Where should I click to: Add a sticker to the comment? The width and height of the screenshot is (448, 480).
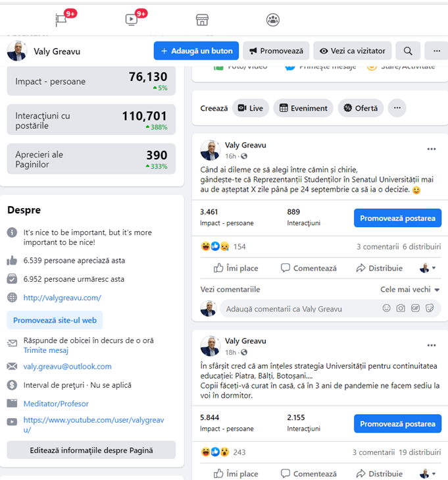pos(430,308)
